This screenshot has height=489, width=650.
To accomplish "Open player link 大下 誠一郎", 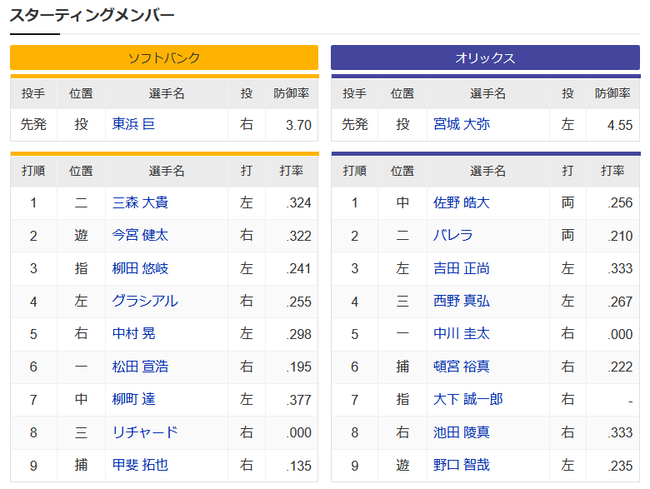I will click(468, 399).
